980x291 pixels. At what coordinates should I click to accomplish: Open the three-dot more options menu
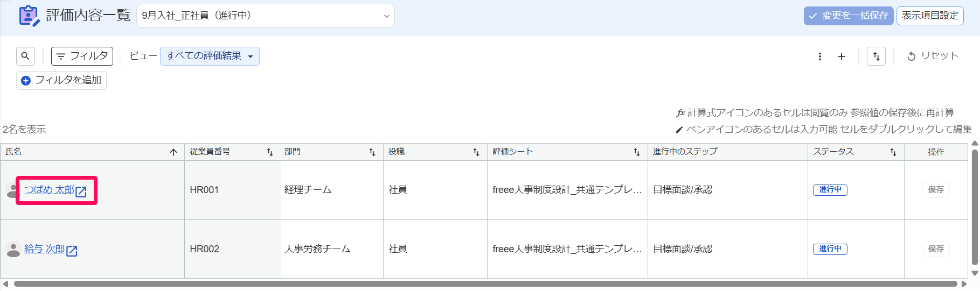tap(820, 56)
